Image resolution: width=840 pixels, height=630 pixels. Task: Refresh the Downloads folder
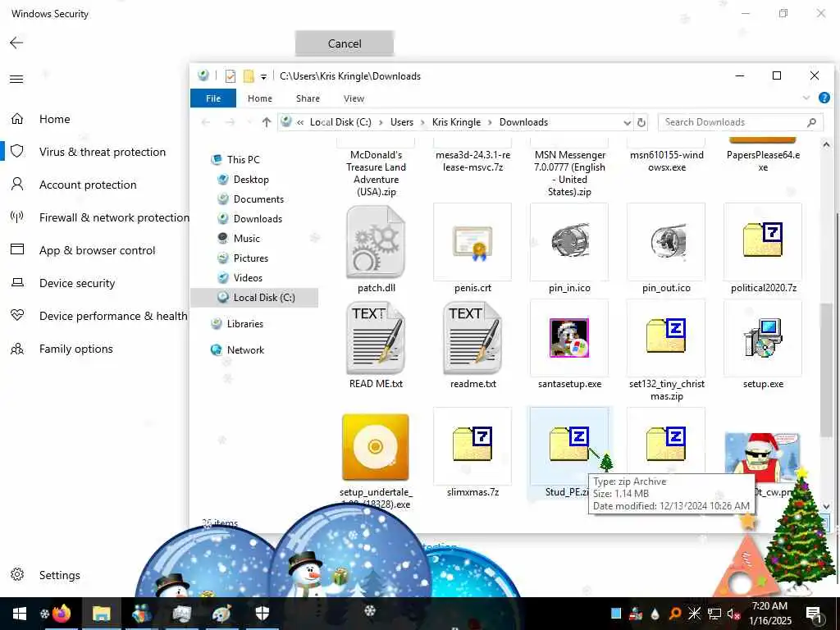point(641,123)
